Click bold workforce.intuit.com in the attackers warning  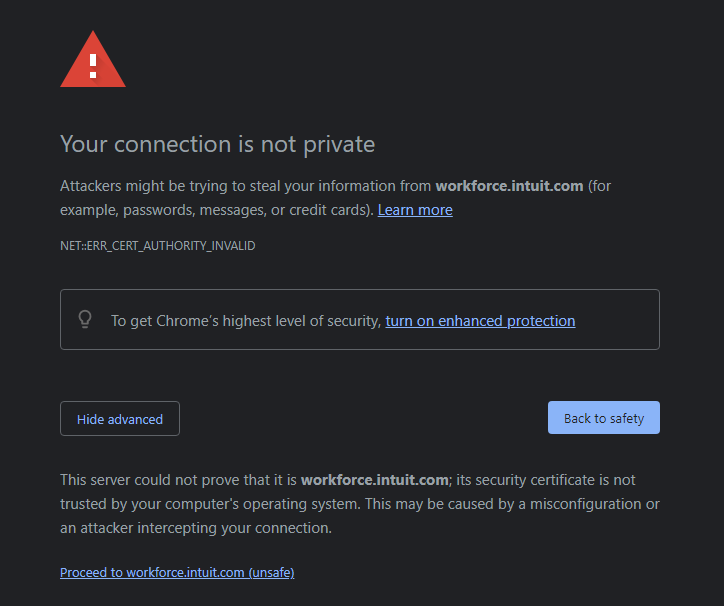509,186
